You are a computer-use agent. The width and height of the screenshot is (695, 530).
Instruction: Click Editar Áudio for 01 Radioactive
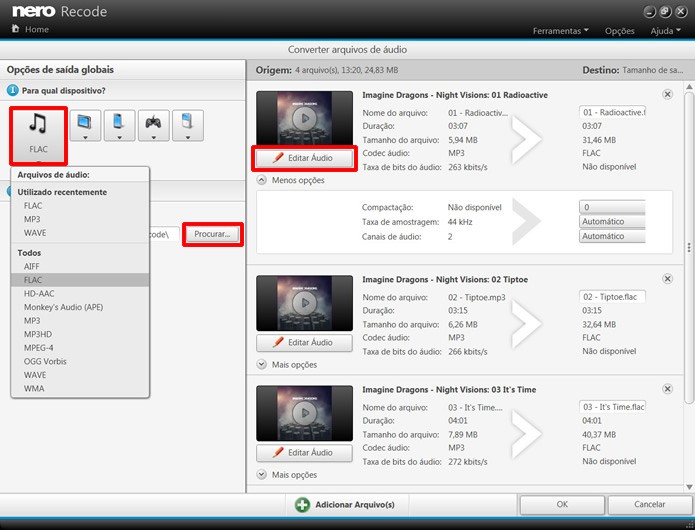pos(305,158)
